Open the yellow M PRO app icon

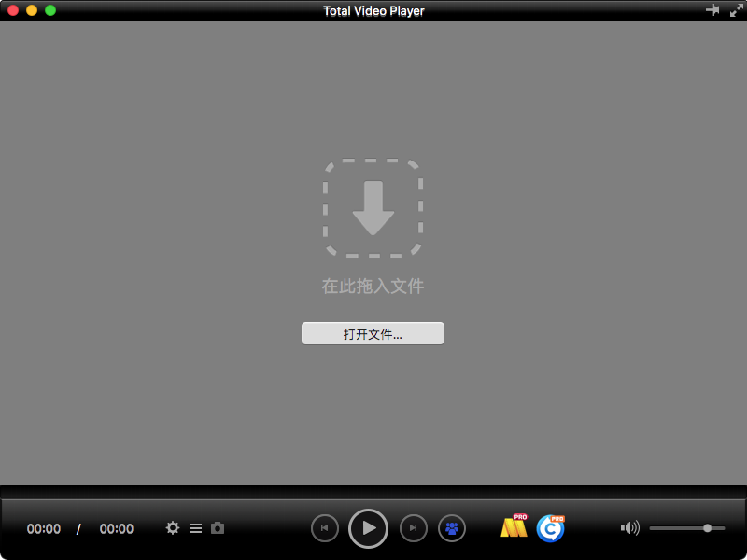coord(514,525)
